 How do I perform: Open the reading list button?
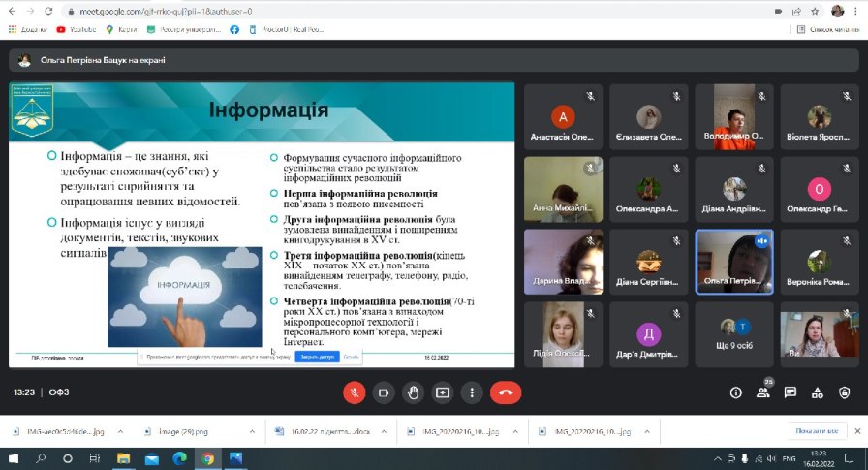click(x=827, y=29)
